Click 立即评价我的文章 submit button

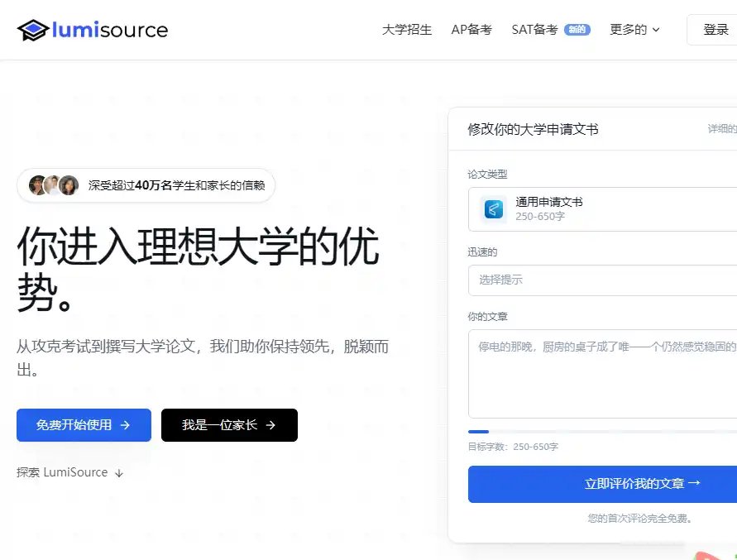click(x=602, y=484)
